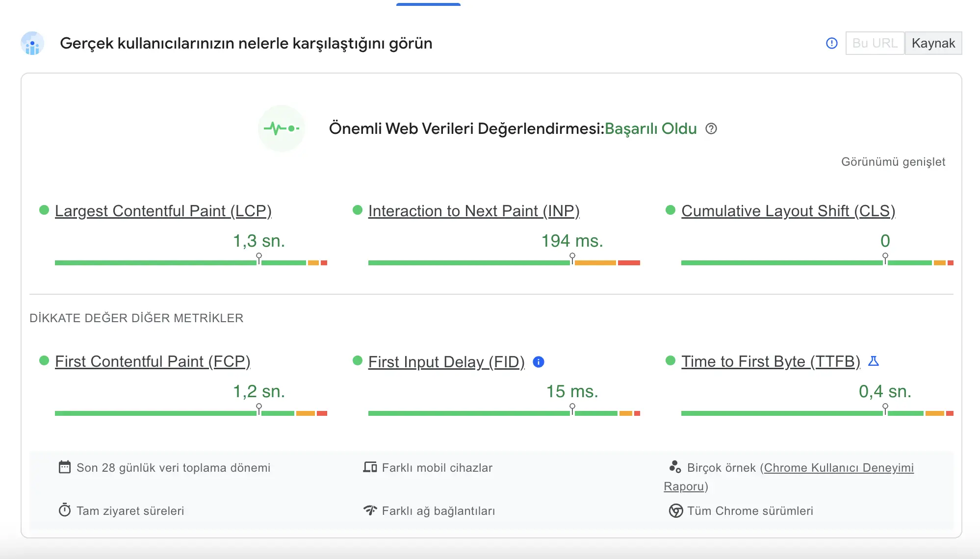Click the info icon beside Bu URL

point(831,43)
